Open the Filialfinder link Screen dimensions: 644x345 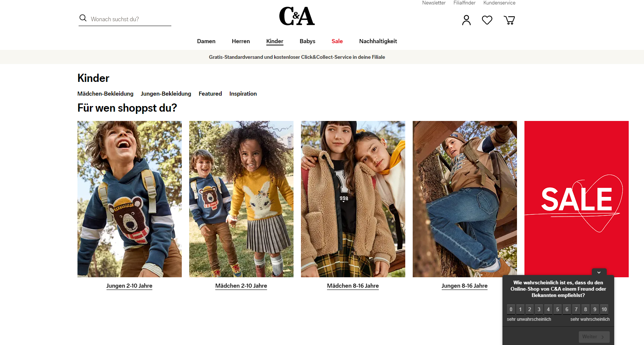(x=464, y=3)
